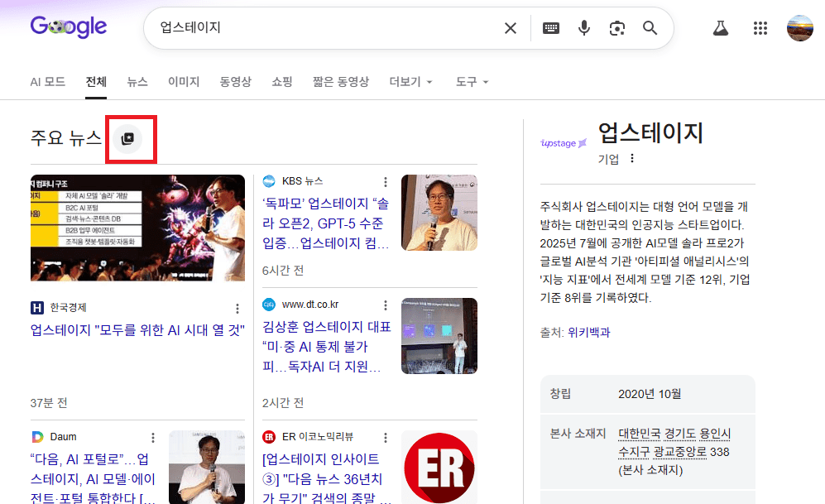Open the 김상훈 업스테이지 대표 article
Viewport: 825px width, 504px height.
pos(326,347)
